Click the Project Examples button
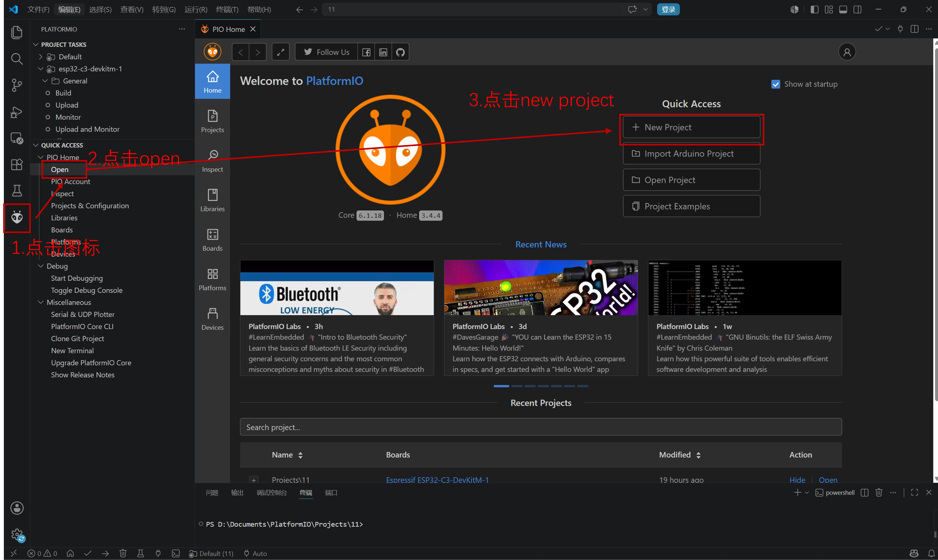Viewport: 938px width, 560px height. point(691,206)
